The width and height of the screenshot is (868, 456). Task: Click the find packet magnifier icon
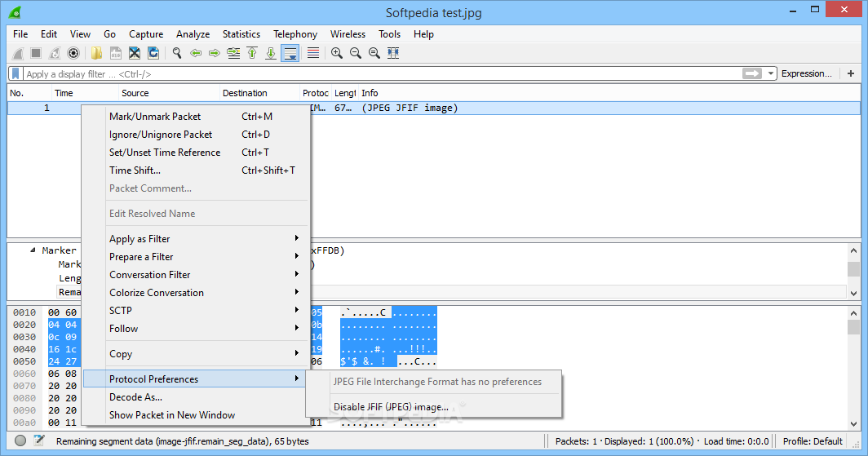pos(176,53)
